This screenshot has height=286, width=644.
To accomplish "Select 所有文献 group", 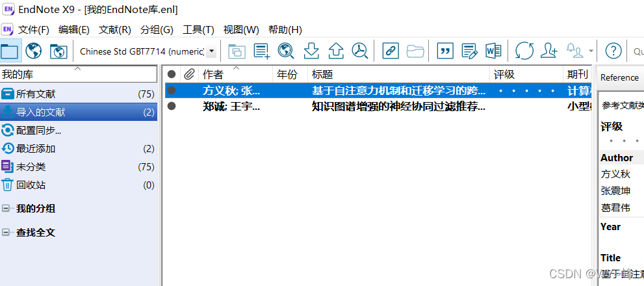I will [x=79, y=94].
